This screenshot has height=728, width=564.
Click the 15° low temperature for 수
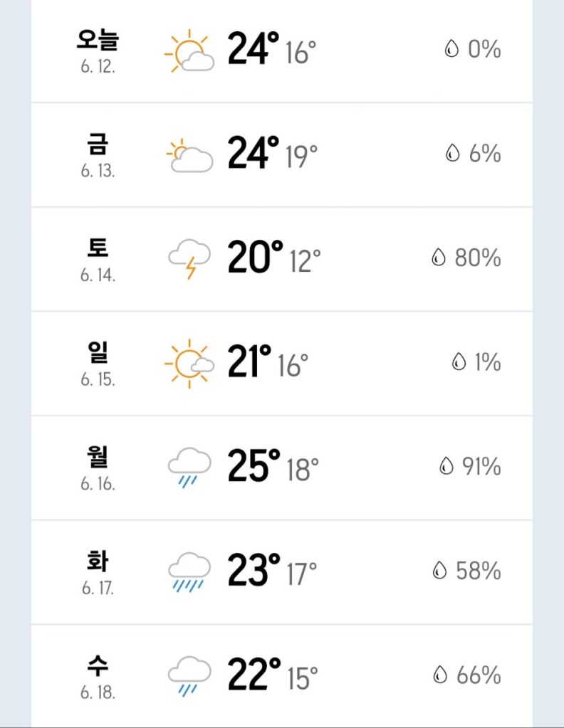coord(303,678)
